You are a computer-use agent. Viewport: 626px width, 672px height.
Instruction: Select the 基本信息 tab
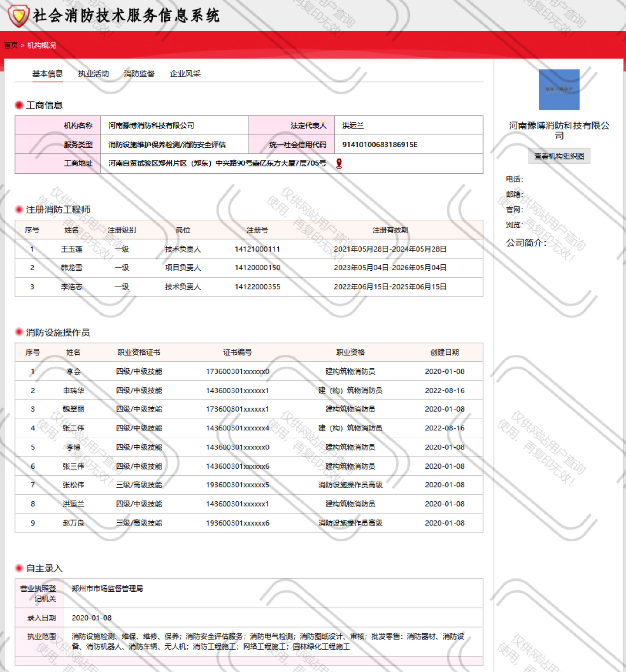click(x=48, y=74)
